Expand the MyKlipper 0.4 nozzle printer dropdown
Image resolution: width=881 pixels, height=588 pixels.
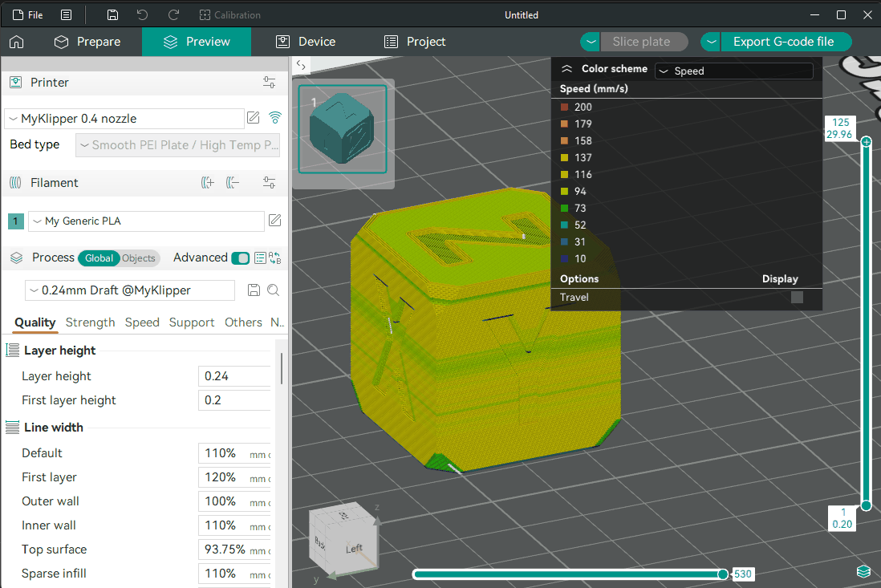124,119
